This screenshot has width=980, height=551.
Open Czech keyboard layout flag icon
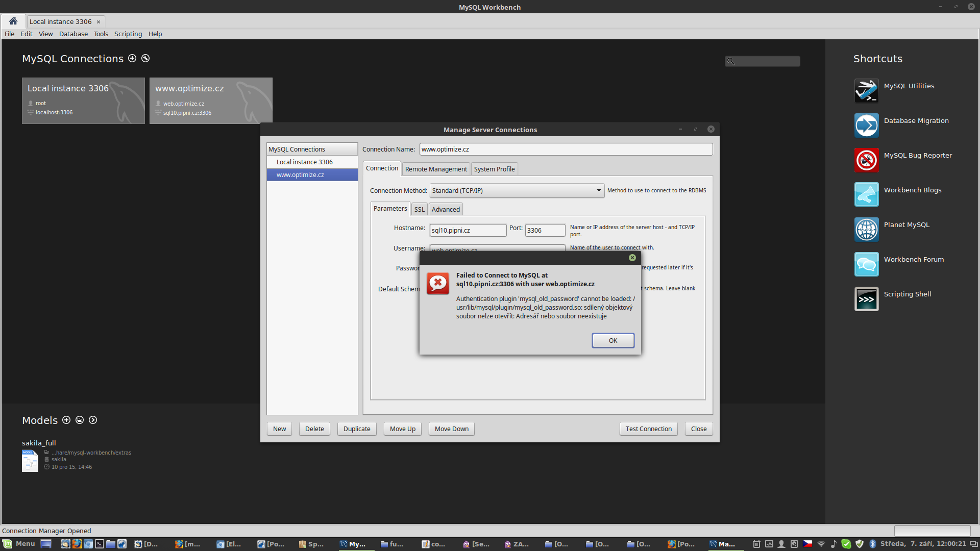coord(807,544)
